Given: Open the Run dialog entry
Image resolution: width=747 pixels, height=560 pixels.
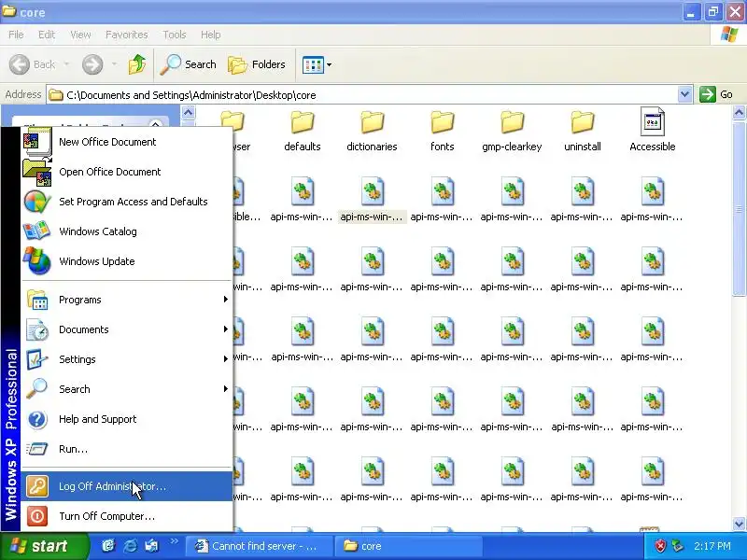Looking at the screenshot, I should click(127, 449).
